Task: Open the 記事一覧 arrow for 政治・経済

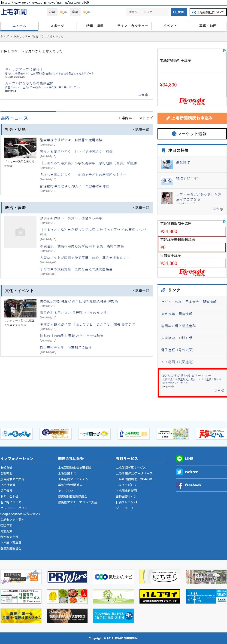Action: coord(134,208)
